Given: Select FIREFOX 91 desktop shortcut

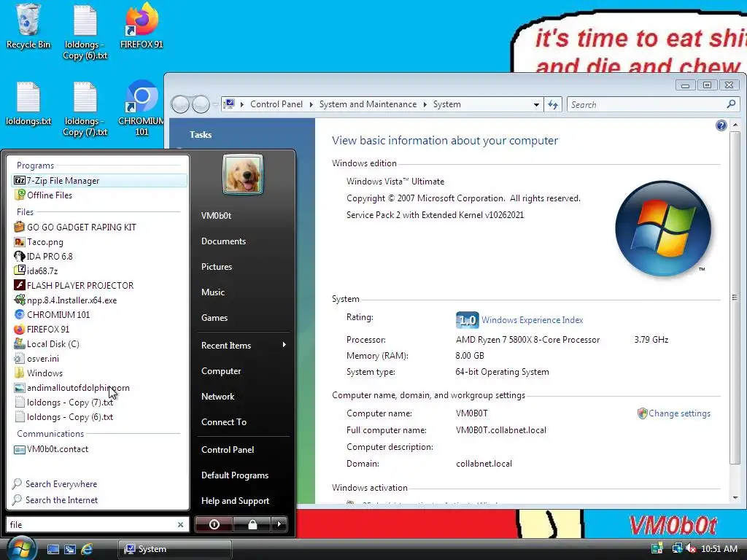Looking at the screenshot, I should (142, 26).
